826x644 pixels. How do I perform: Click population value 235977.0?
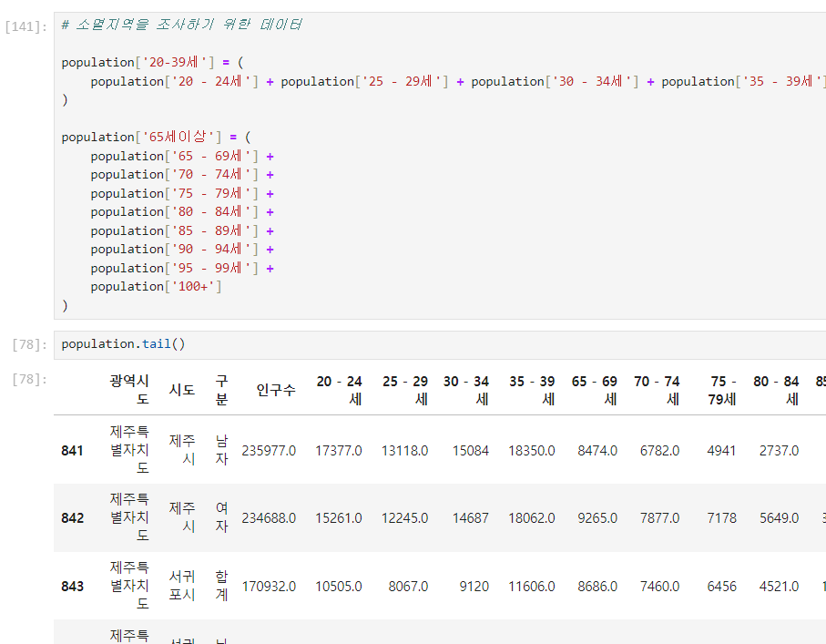click(x=269, y=451)
